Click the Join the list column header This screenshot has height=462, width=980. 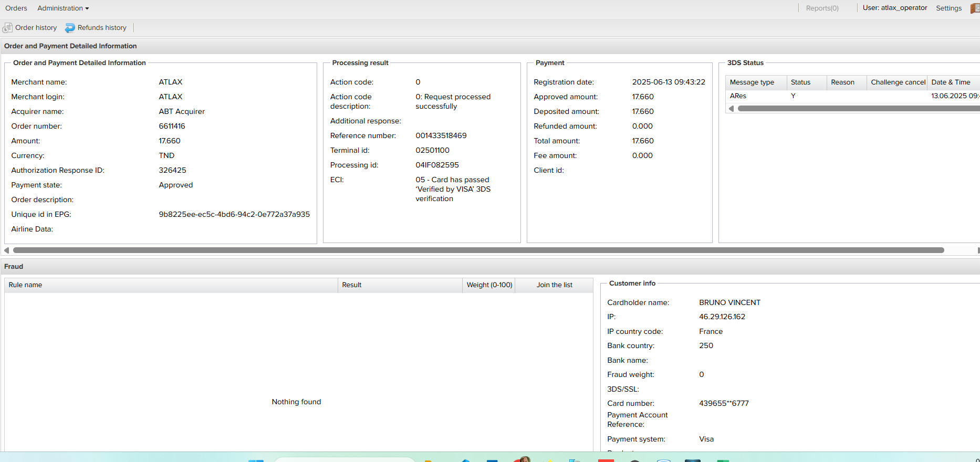[554, 285]
